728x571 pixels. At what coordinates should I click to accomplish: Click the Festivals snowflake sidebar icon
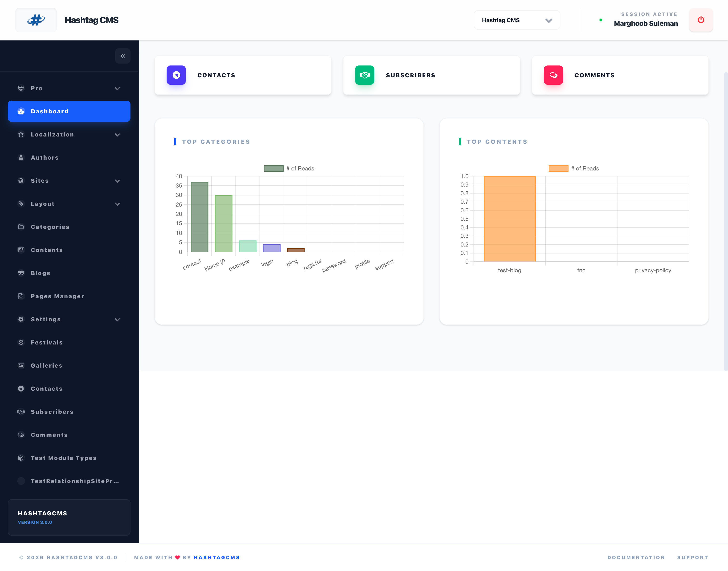[x=21, y=342]
